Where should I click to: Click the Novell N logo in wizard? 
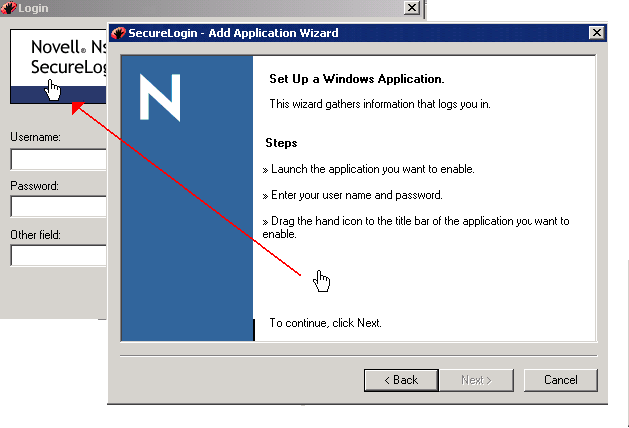(160, 97)
